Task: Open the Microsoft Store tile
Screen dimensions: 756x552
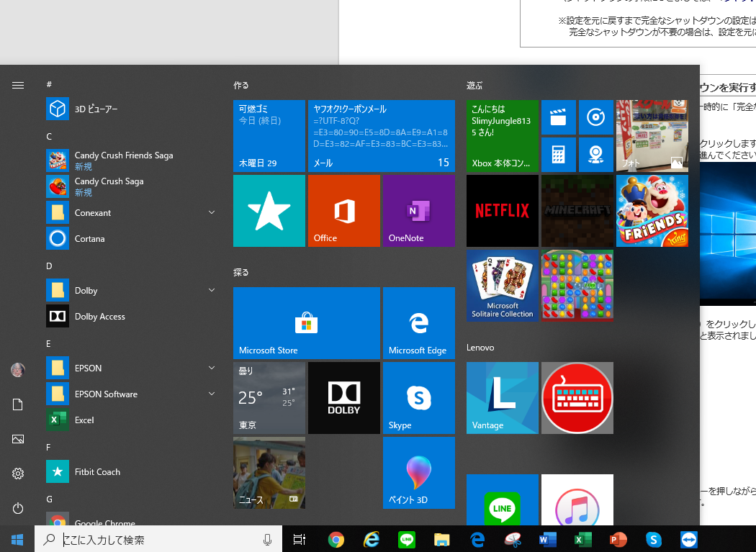Action: 307,323
